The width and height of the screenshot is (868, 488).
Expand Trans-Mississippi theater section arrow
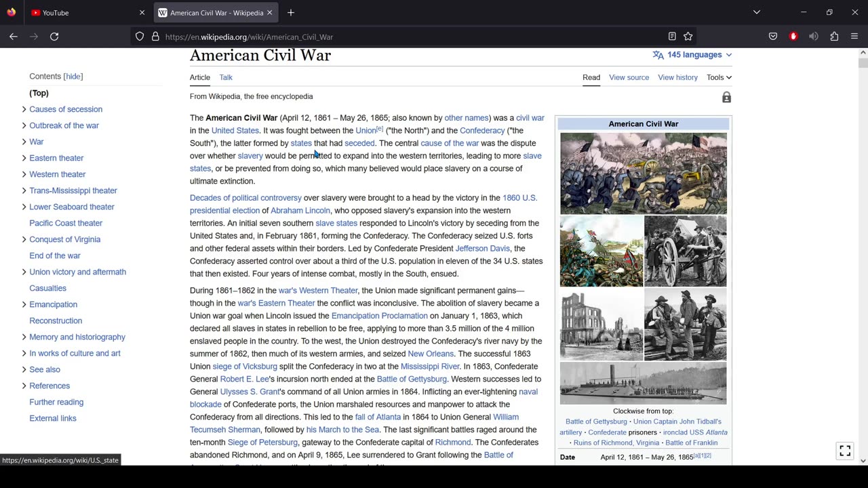click(x=24, y=190)
